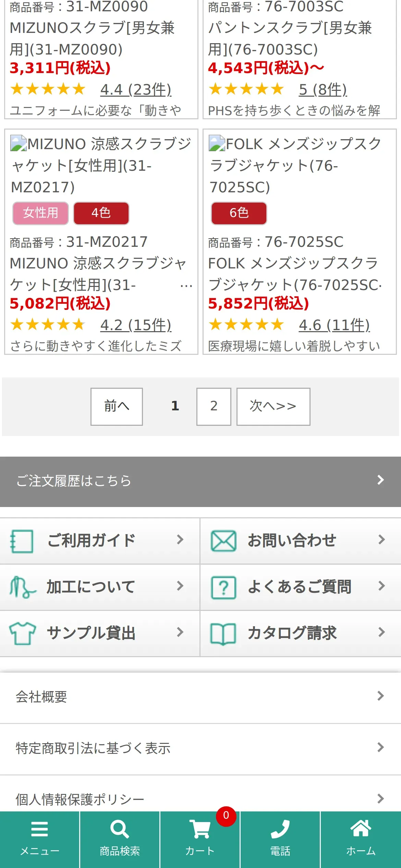Open パントンスクラブ[男女兼用] product name

290,38
